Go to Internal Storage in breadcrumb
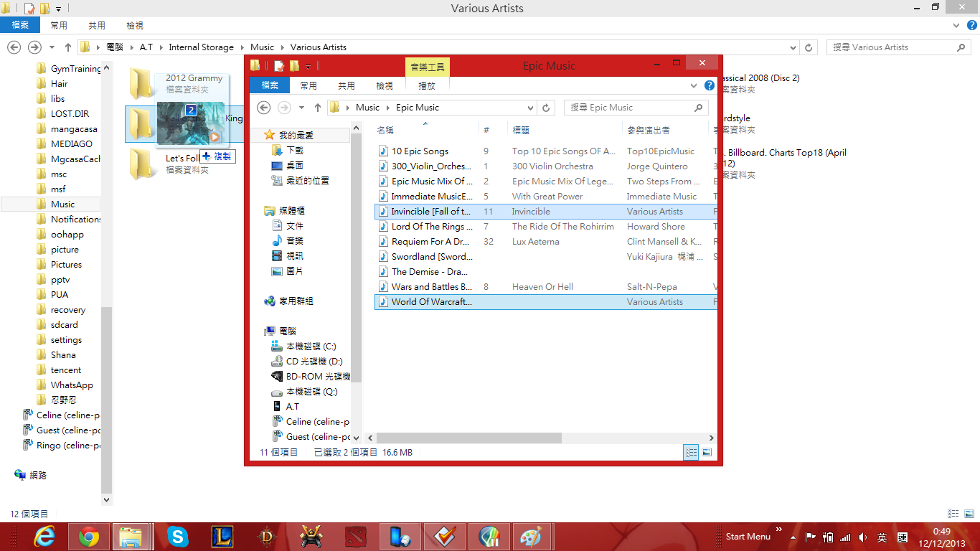 (201, 47)
